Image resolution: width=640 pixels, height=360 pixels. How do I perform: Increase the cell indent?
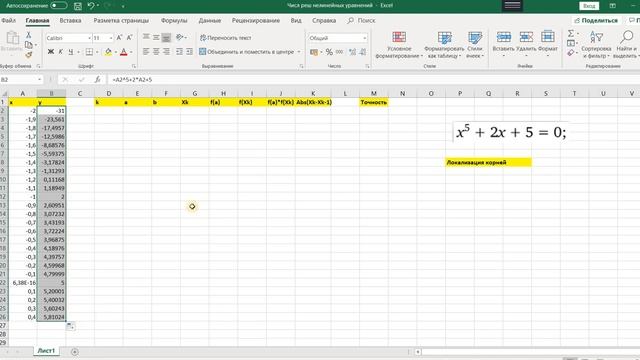pyautogui.click(x=189, y=52)
